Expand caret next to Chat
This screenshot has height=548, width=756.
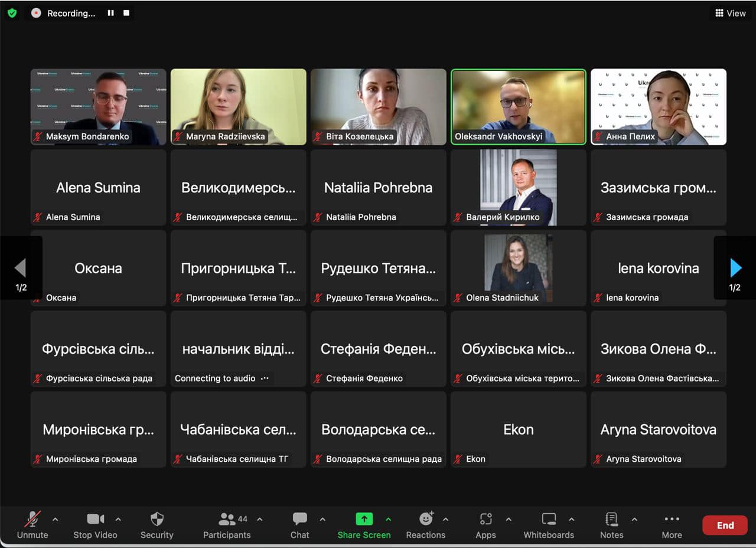point(322,520)
